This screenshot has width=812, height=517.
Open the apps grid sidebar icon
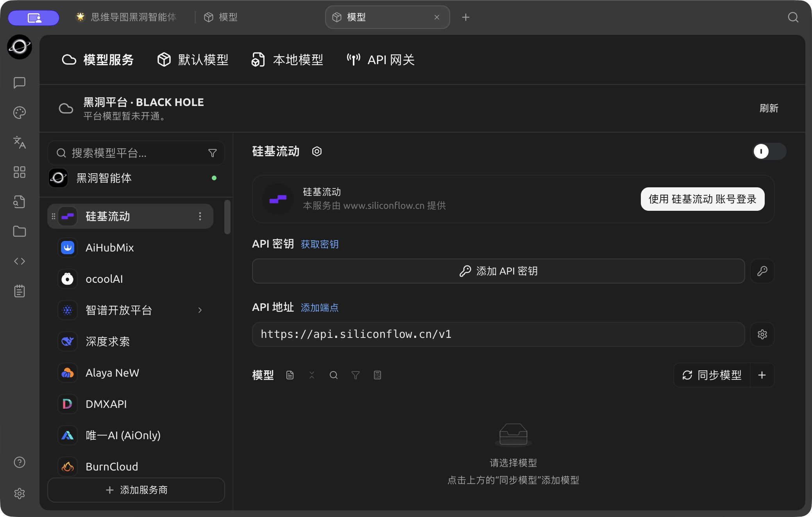[x=20, y=172]
